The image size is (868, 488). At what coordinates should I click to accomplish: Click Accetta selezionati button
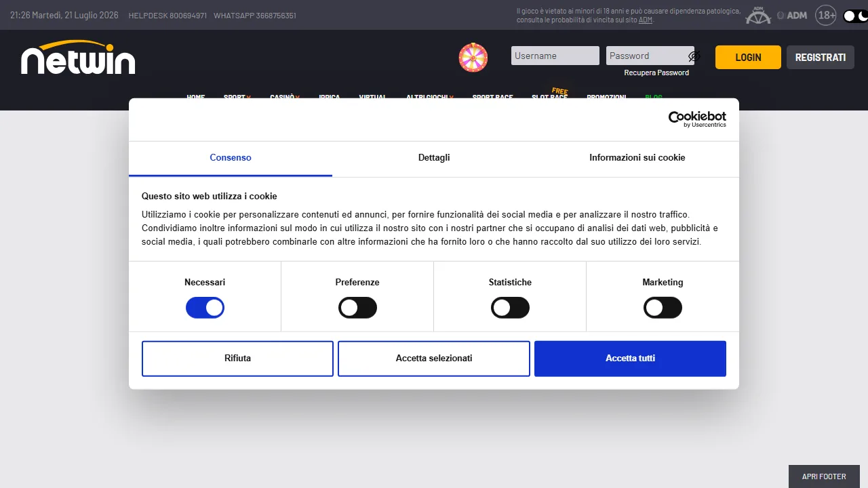pyautogui.click(x=434, y=359)
